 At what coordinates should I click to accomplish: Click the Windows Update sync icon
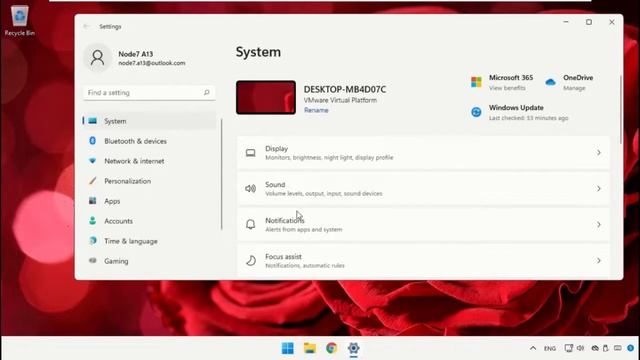coord(476,112)
